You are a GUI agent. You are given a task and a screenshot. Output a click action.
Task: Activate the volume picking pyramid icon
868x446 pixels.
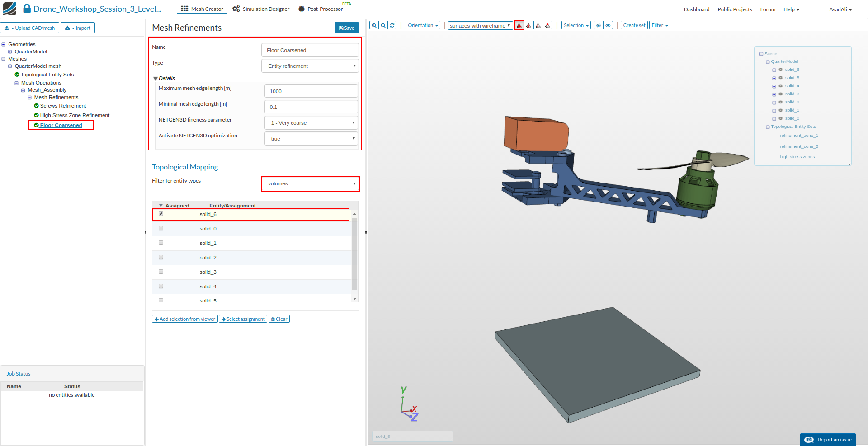coord(519,26)
